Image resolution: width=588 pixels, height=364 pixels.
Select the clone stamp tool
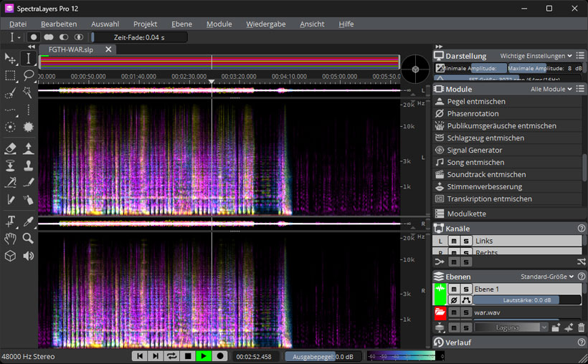pyautogui.click(x=28, y=166)
